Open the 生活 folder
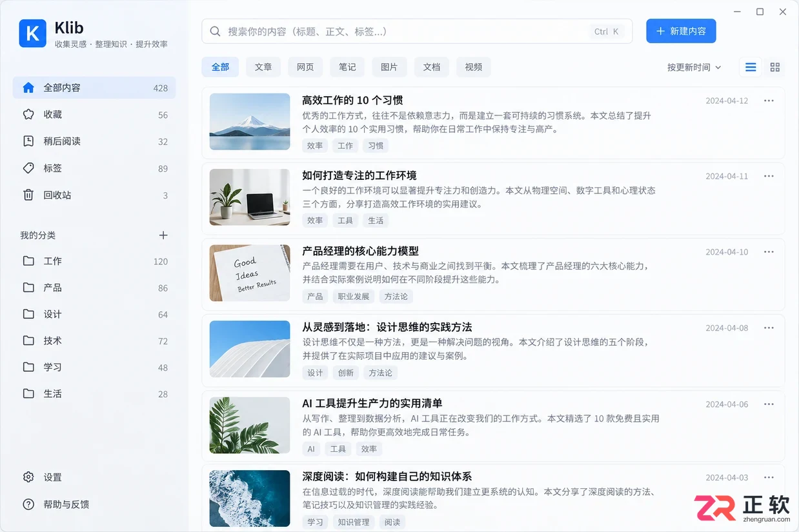Viewport: 799px width, 532px height. click(94, 393)
